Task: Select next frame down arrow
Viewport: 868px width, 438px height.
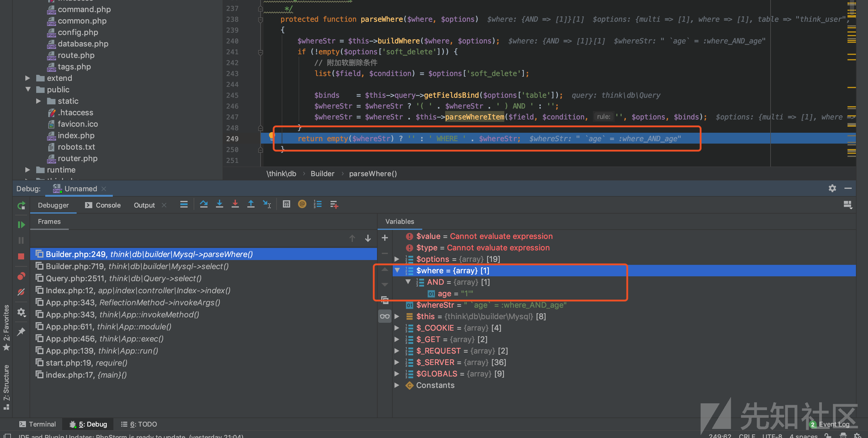Action: click(368, 239)
